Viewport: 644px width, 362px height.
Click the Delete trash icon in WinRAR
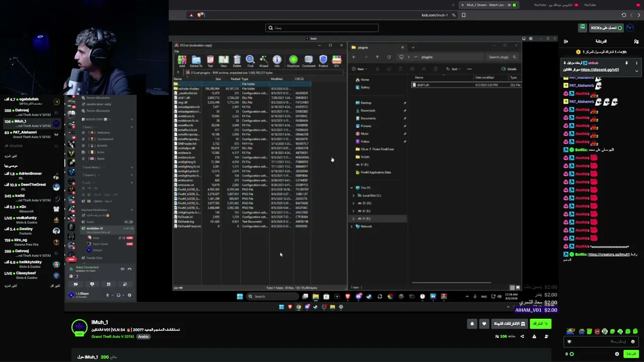click(x=237, y=61)
